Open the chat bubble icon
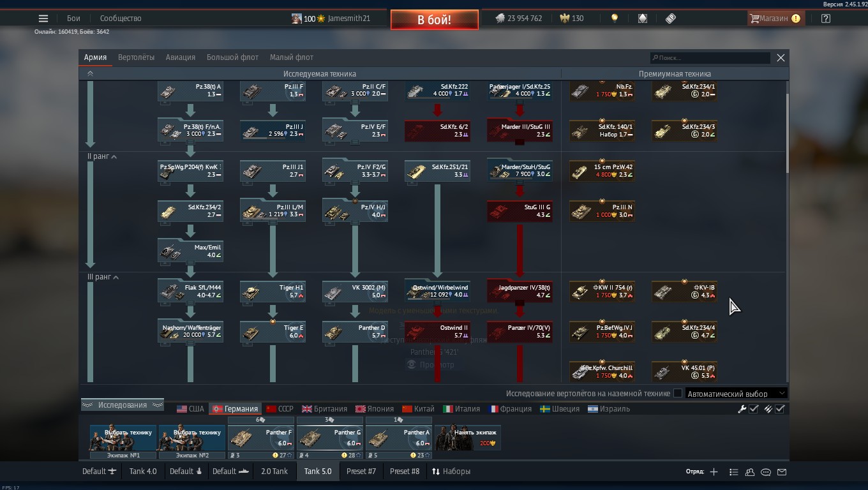The width and height of the screenshot is (868, 490). (766, 472)
